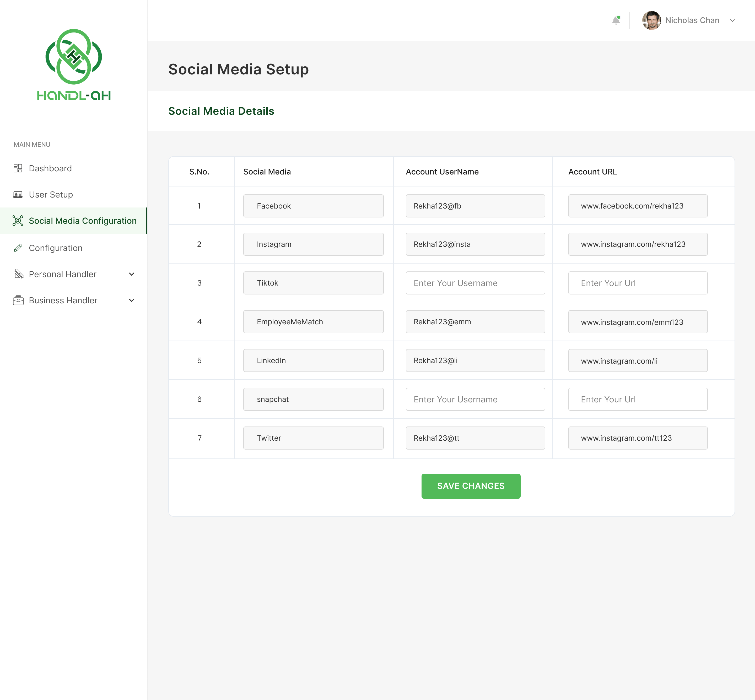Click the HANDL-AH logo
Image resolution: width=755 pixels, height=700 pixels.
coord(74,65)
